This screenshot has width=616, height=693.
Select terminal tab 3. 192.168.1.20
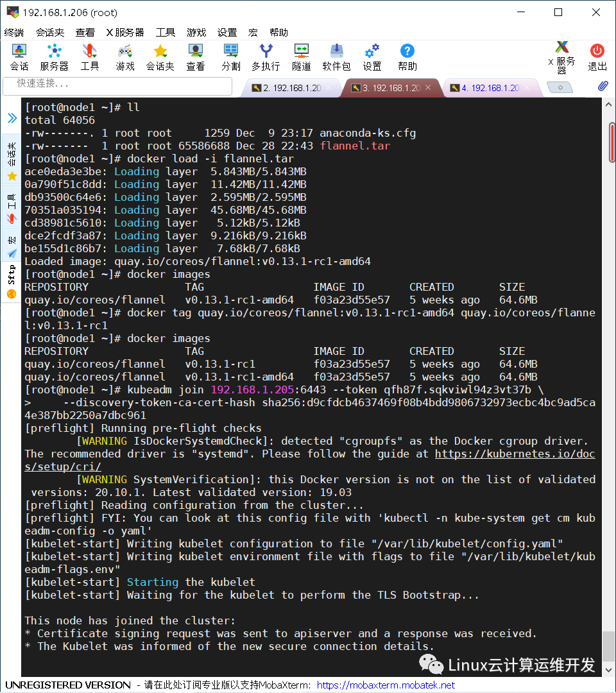click(391, 88)
